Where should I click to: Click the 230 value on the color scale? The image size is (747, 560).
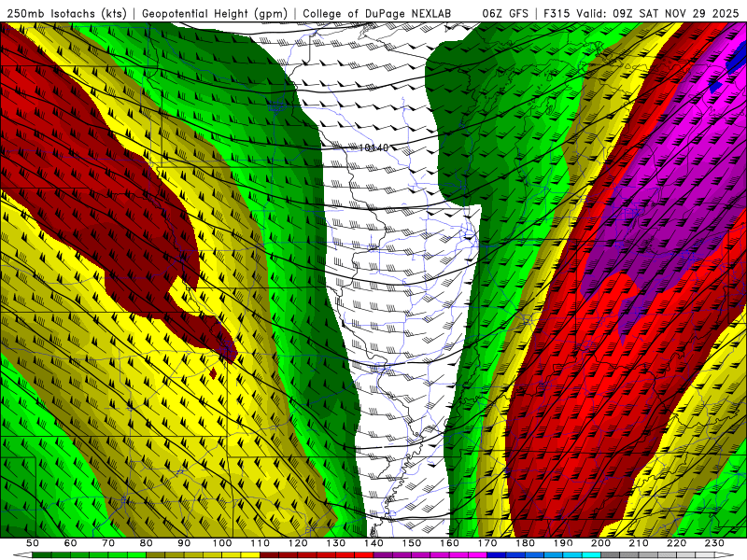[x=714, y=543]
